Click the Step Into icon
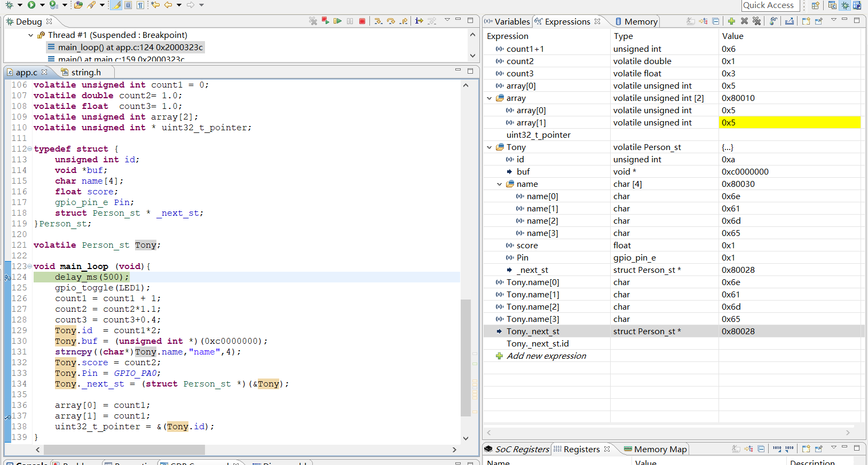This screenshot has width=868, height=465. click(378, 21)
